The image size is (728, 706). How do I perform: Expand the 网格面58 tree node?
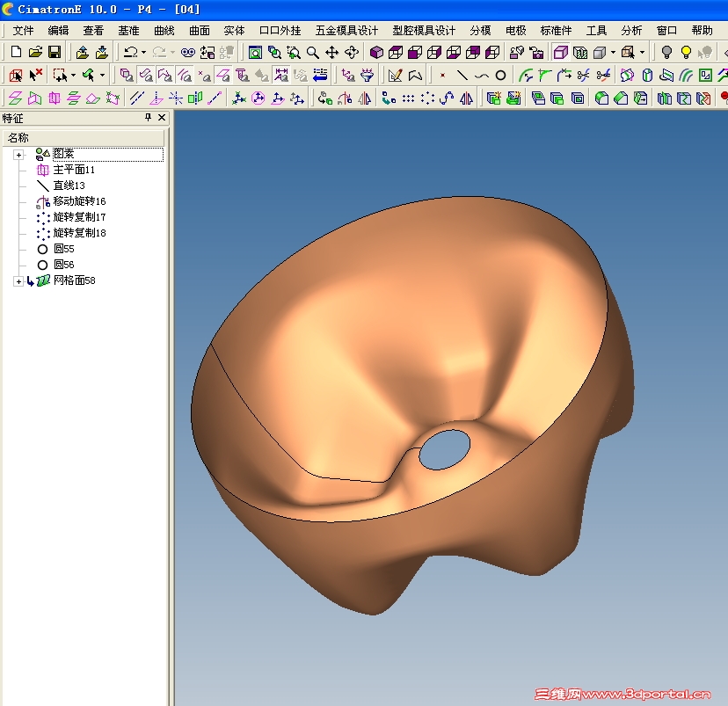click(x=18, y=281)
